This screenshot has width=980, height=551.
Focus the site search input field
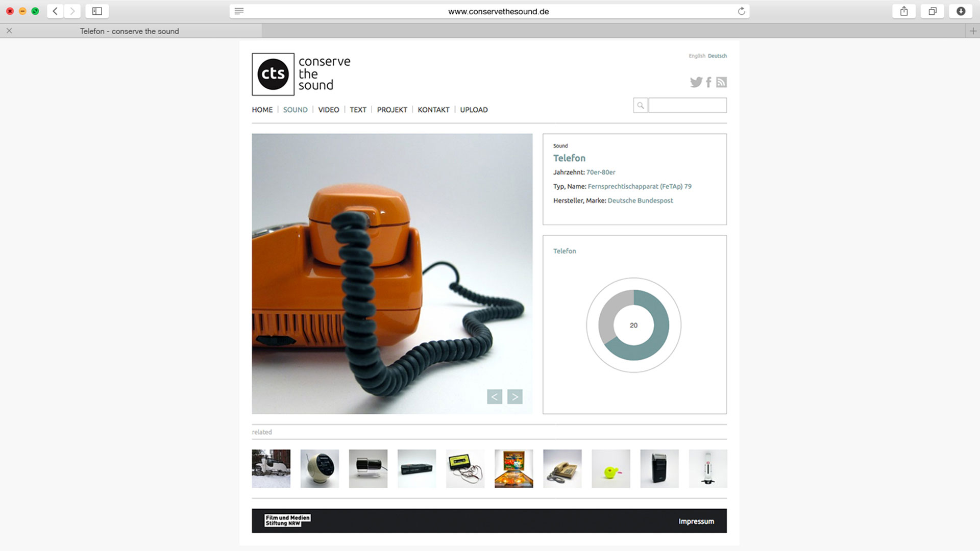pos(688,106)
